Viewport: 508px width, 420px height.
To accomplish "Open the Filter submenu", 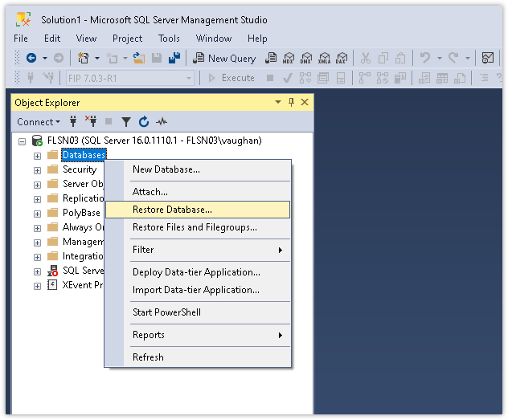I will [x=198, y=250].
